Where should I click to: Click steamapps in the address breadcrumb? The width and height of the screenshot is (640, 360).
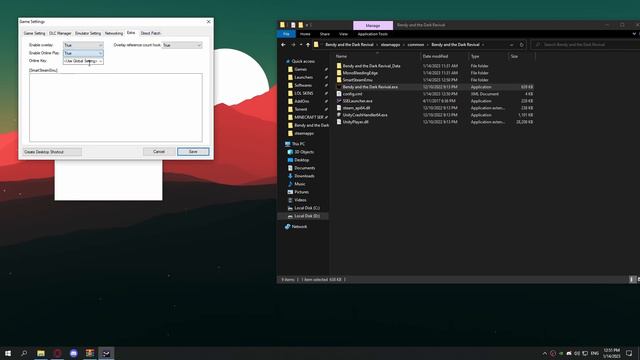pyautogui.click(x=390, y=44)
